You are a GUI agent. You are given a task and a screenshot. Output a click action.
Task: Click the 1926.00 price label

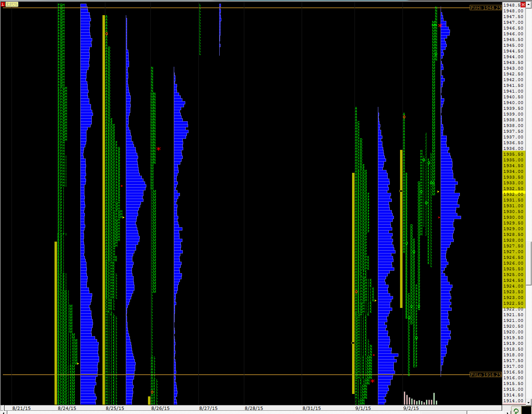pyautogui.click(x=514, y=263)
